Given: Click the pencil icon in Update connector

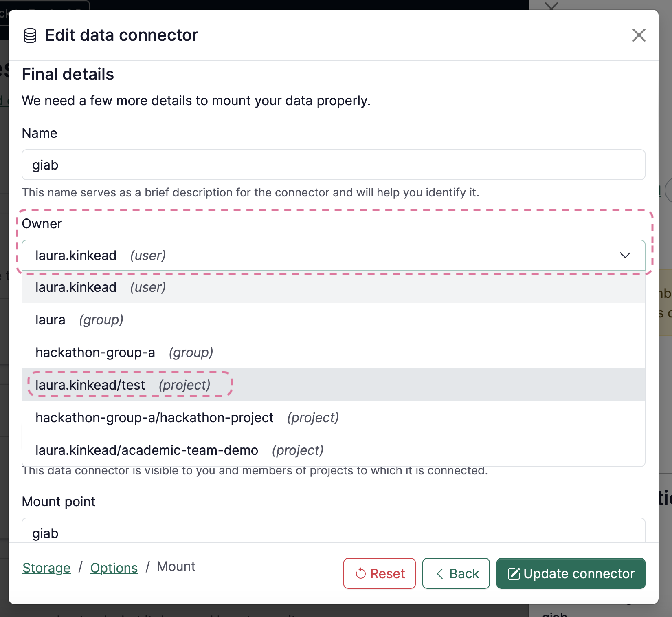Looking at the screenshot, I should pyautogui.click(x=514, y=574).
